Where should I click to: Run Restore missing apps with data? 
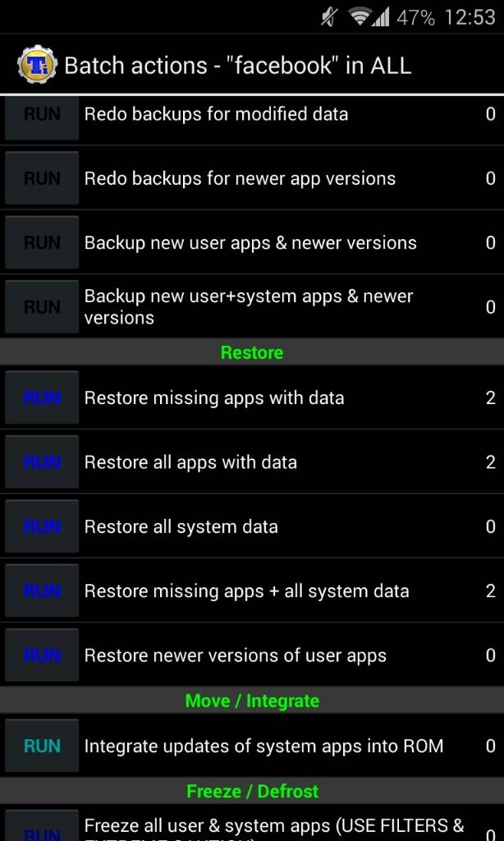pyautogui.click(x=42, y=398)
